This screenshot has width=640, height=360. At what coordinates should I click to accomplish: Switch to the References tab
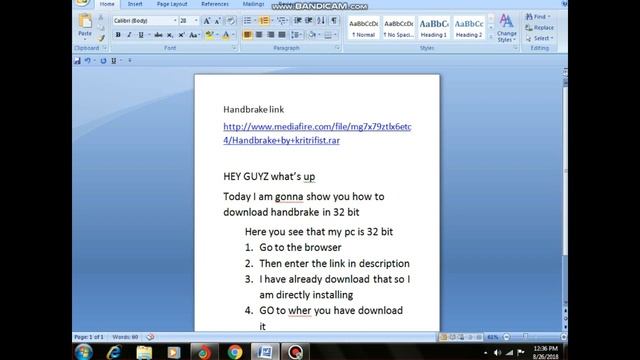215,4
